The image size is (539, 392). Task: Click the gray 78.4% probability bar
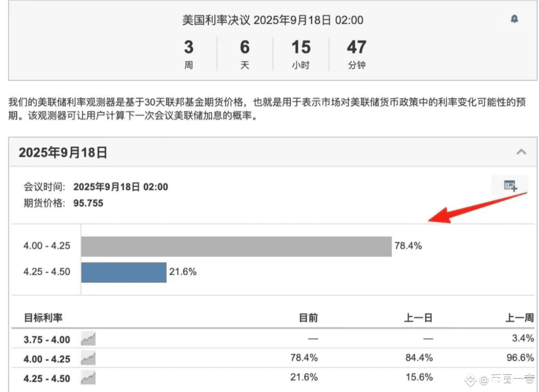tap(236, 246)
